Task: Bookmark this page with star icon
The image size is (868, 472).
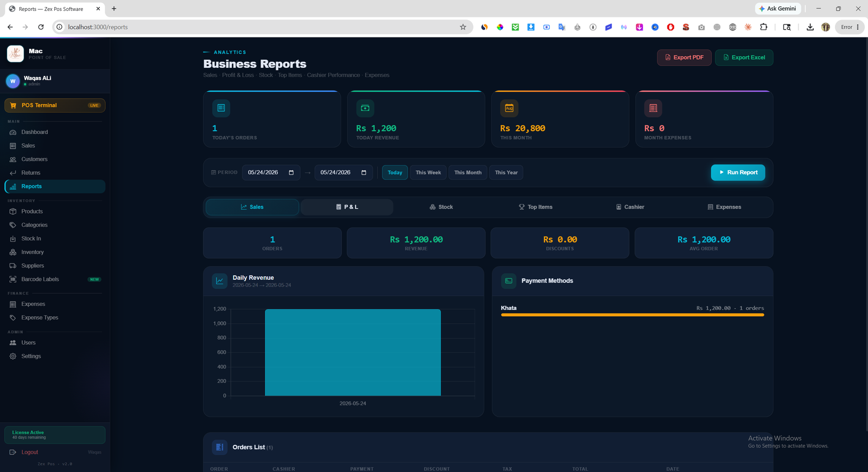Action: 463,27
